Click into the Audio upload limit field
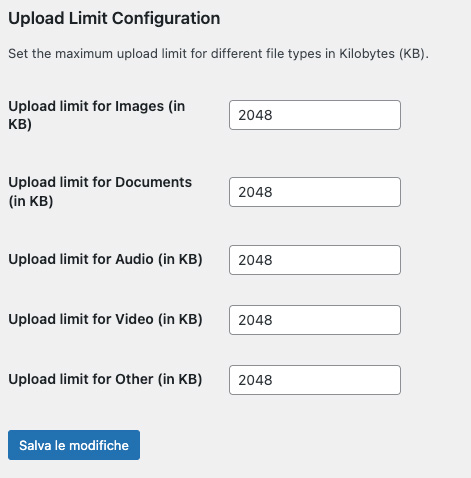471x478 pixels. (315, 260)
